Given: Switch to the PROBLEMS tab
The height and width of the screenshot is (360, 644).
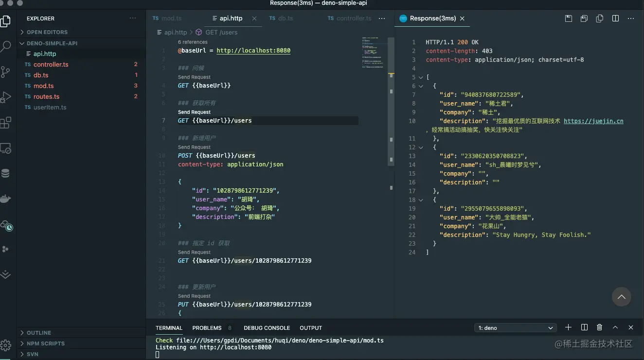Looking at the screenshot, I should [x=206, y=327].
